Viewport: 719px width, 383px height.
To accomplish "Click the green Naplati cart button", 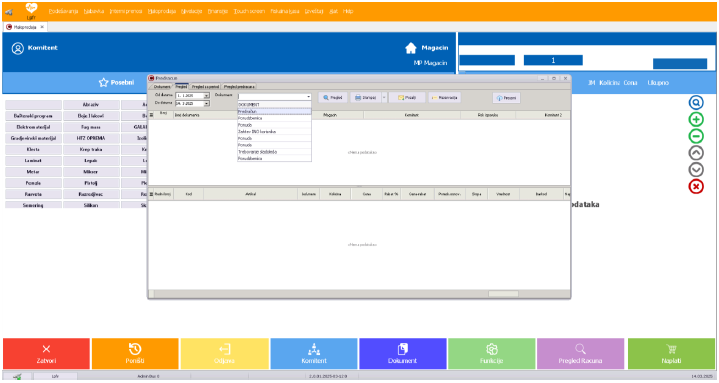I will (x=671, y=354).
